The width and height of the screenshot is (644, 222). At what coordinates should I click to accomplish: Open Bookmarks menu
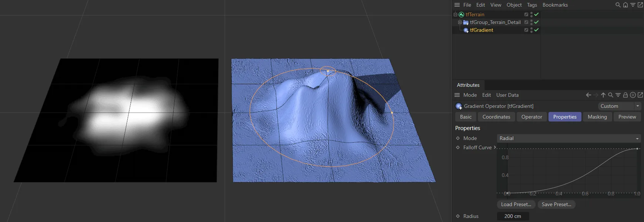[x=555, y=5]
